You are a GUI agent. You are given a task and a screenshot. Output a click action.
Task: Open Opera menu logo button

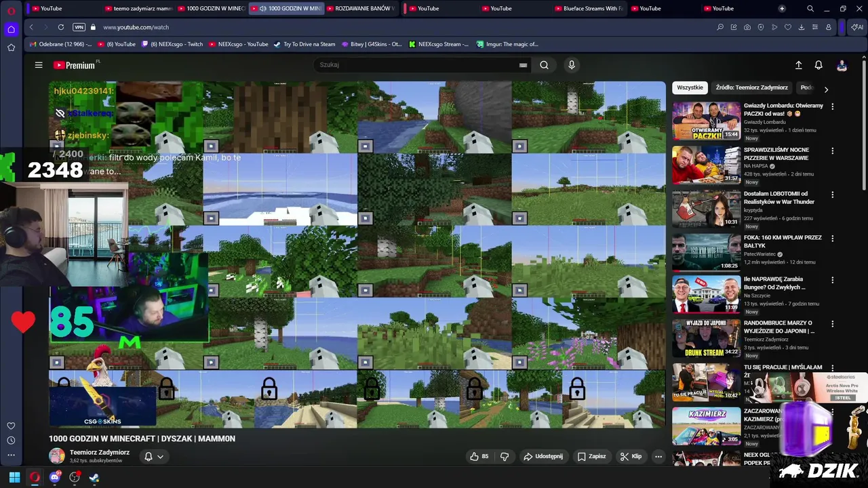pos(11,10)
